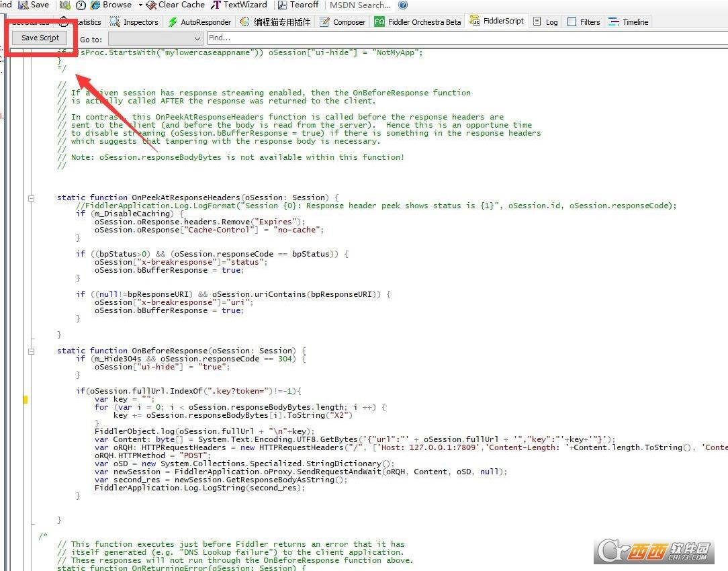Click the Save toolbar button
This screenshot has width=728, height=571.
coord(34,5)
